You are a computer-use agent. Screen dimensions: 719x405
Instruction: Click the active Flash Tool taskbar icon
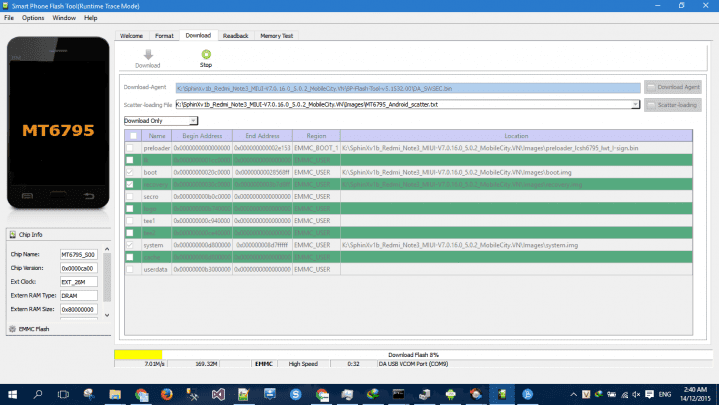tap(502, 394)
